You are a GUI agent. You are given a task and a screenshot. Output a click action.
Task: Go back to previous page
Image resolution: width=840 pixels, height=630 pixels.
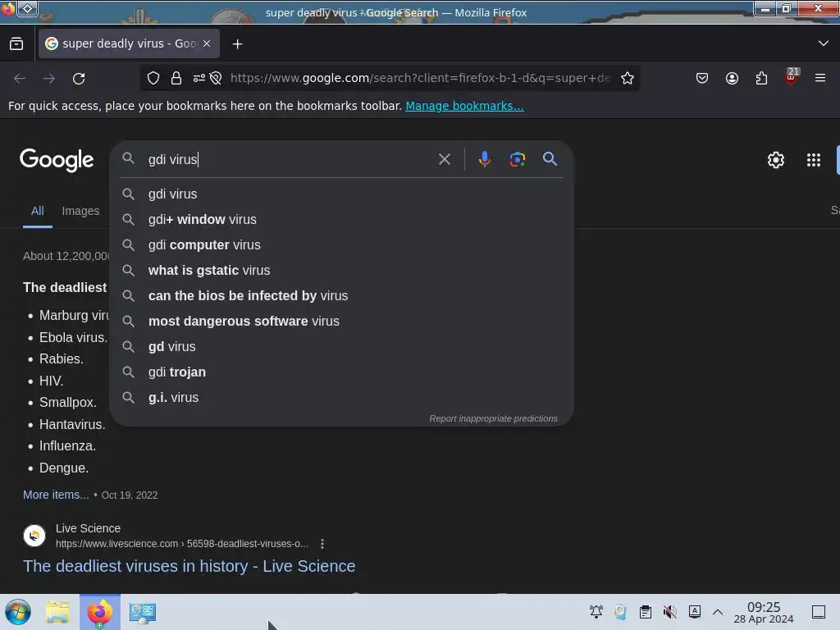pyautogui.click(x=20, y=78)
